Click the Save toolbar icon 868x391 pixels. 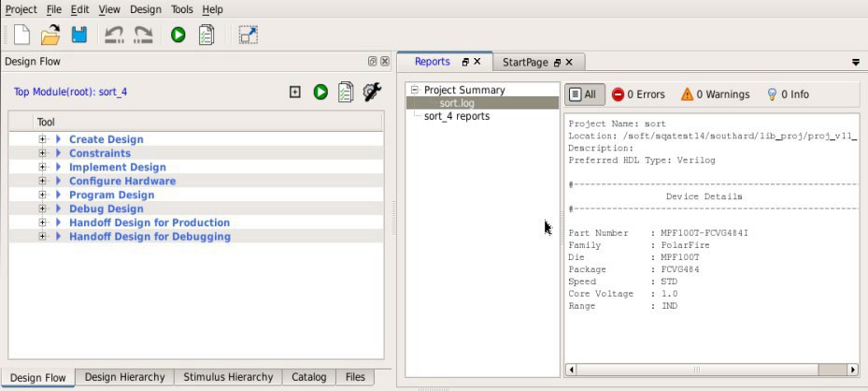(79, 36)
